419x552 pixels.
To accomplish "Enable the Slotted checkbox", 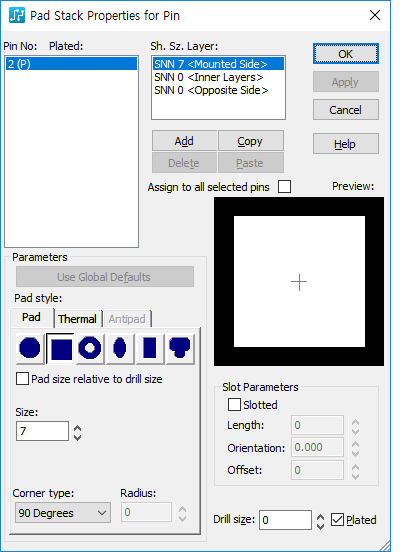I will click(x=234, y=405).
